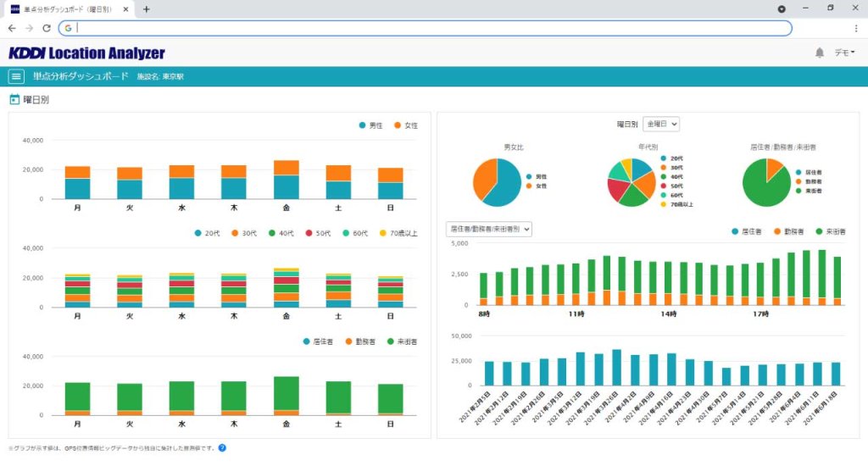This screenshot has height=466, width=868.
Task: Open the デモ user account dropdown
Action: click(844, 53)
